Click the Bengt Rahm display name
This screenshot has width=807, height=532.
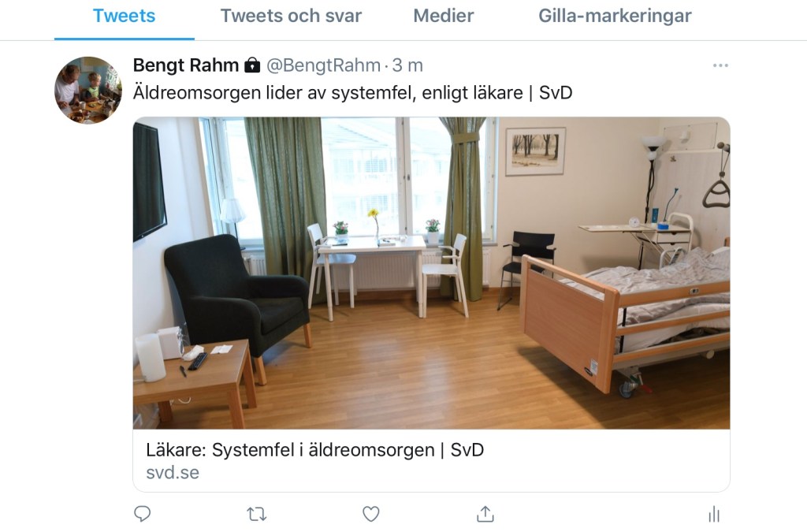186,65
